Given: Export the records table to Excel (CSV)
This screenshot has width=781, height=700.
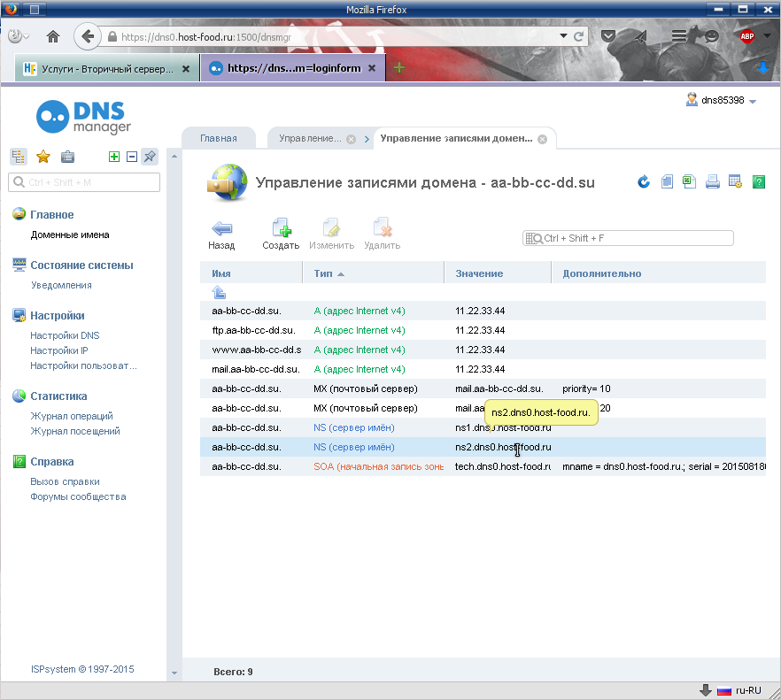Looking at the screenshot, I should click(x=690, y=182).
